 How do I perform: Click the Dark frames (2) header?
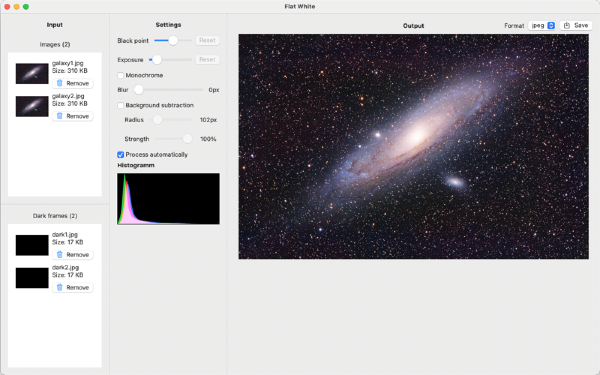pos(55,216)
